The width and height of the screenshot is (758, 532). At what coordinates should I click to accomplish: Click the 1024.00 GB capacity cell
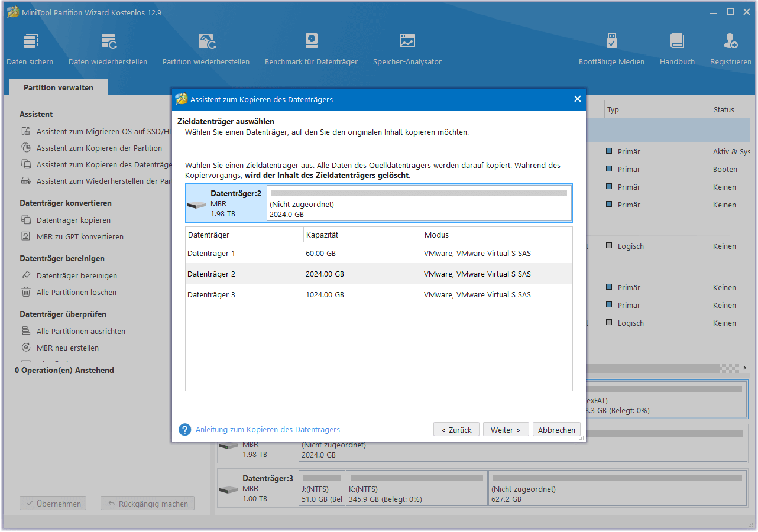325,294
